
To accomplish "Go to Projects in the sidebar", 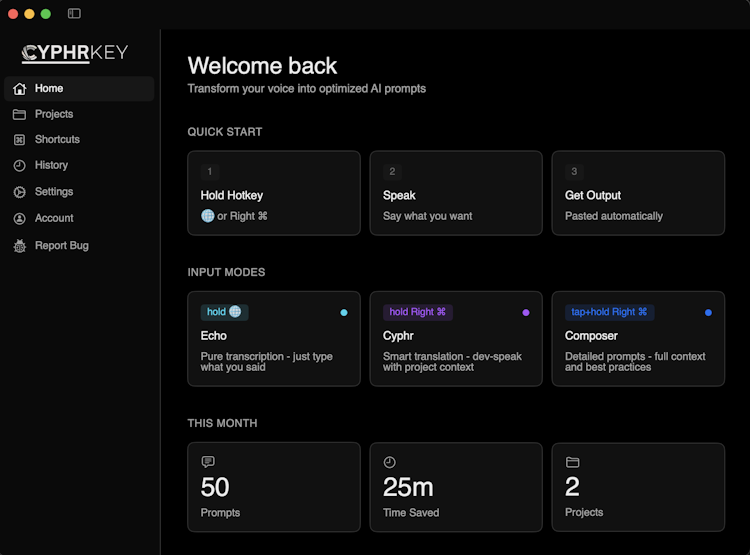I will [79, 114].
